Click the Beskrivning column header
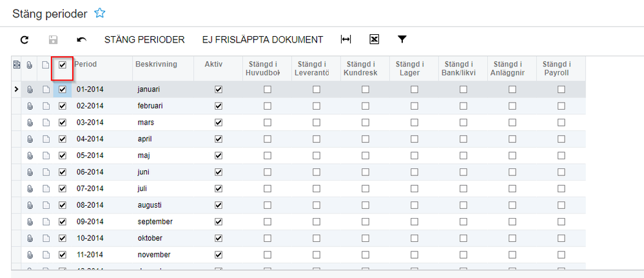Image resolution: width=644 pixels, height=278 pixels. coord(151,65)
